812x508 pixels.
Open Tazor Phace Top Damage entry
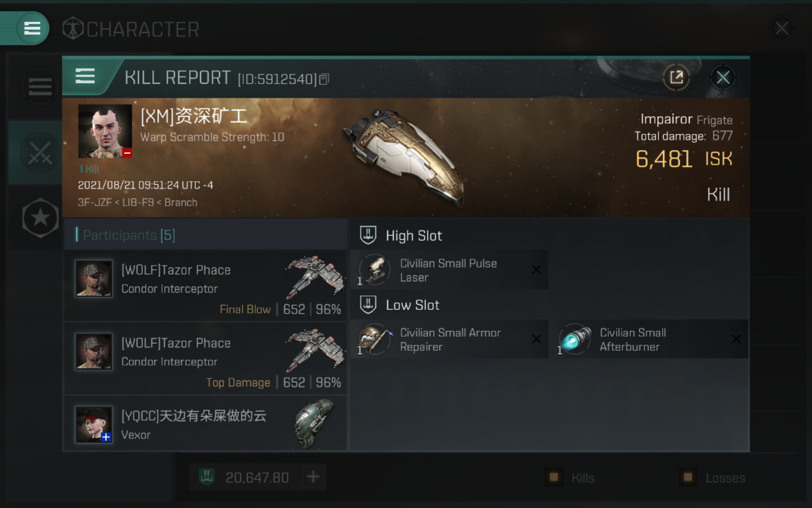click(206, 359)
